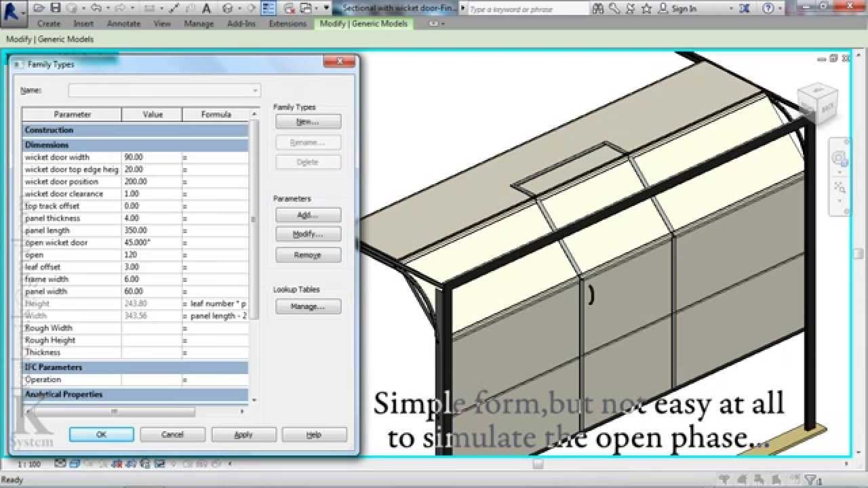Open the Switch Windows dropdown arrow
The height and width of the screenshot is (488, 868).
click(317, 8)
